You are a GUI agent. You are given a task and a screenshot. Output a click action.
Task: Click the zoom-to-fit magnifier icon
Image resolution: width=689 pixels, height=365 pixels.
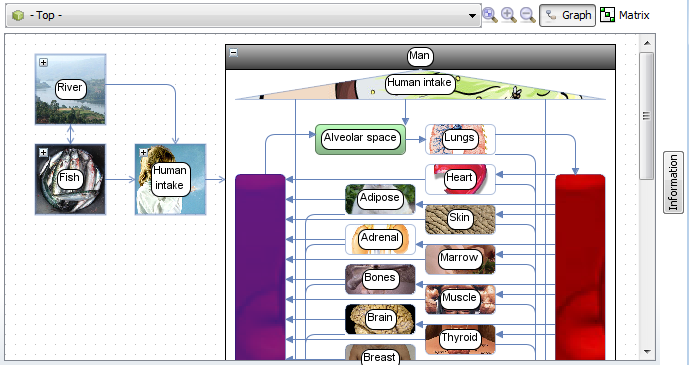click(x=490, y=15)
